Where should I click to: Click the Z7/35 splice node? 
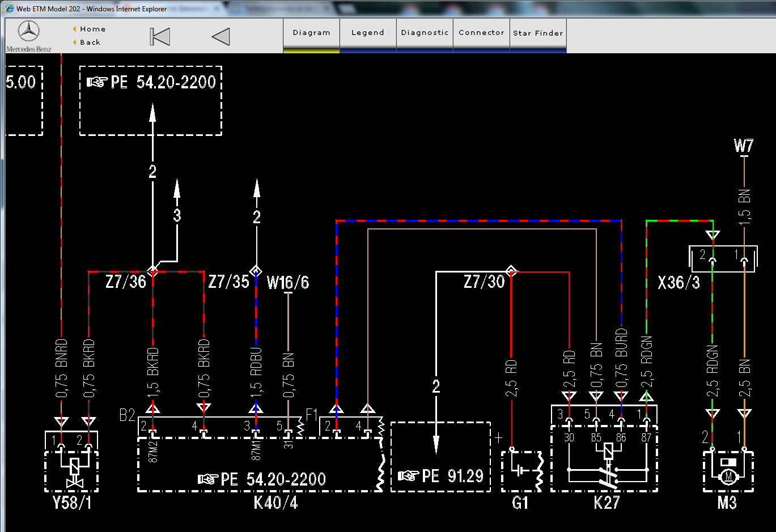point(256,271)
